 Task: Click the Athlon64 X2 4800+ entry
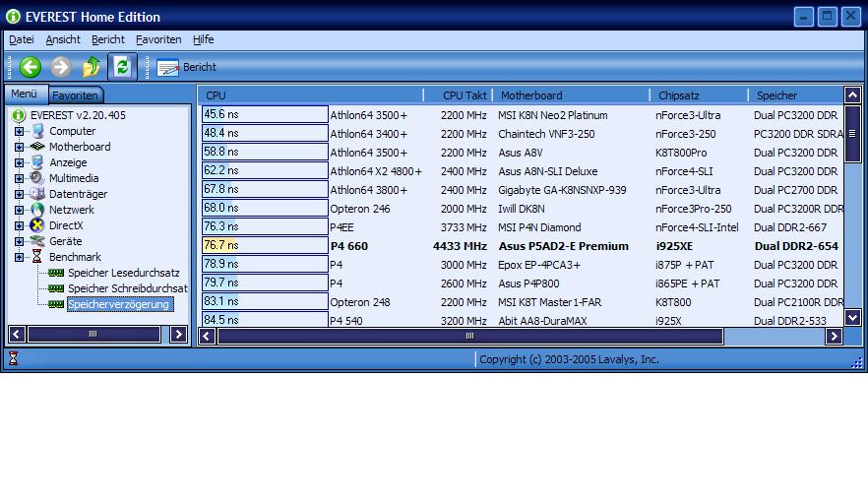click(x=376, y=171)
